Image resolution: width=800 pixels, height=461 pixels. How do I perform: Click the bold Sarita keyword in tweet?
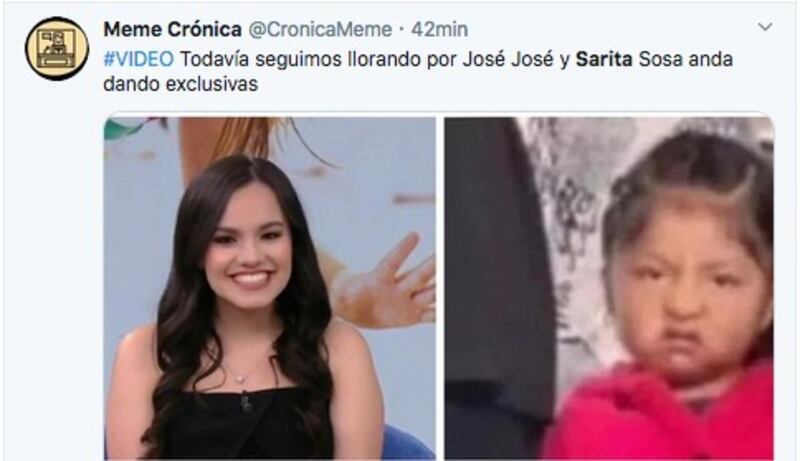coord(604,60)
